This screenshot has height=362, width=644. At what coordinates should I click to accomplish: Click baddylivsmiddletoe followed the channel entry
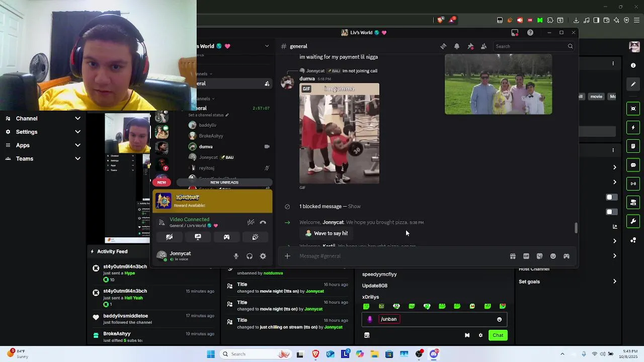pyautogui.click(x=153, y=319)
